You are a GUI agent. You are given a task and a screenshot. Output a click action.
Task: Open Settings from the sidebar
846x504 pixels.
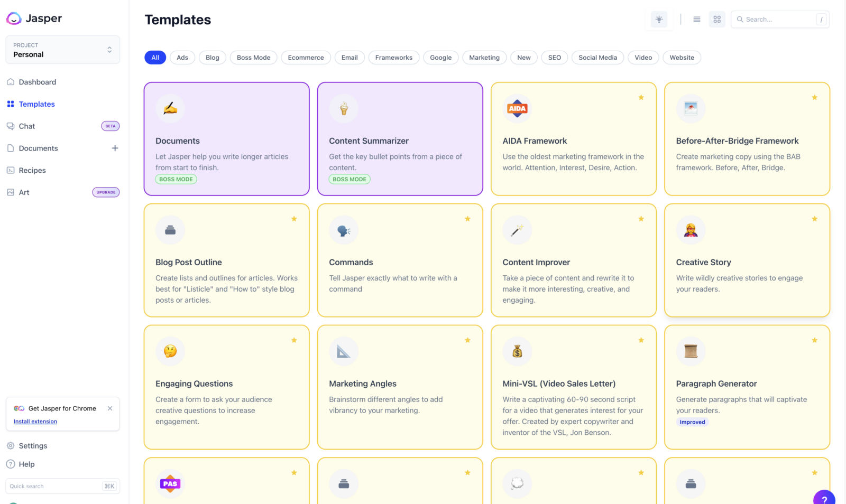(x=33, y=445)
